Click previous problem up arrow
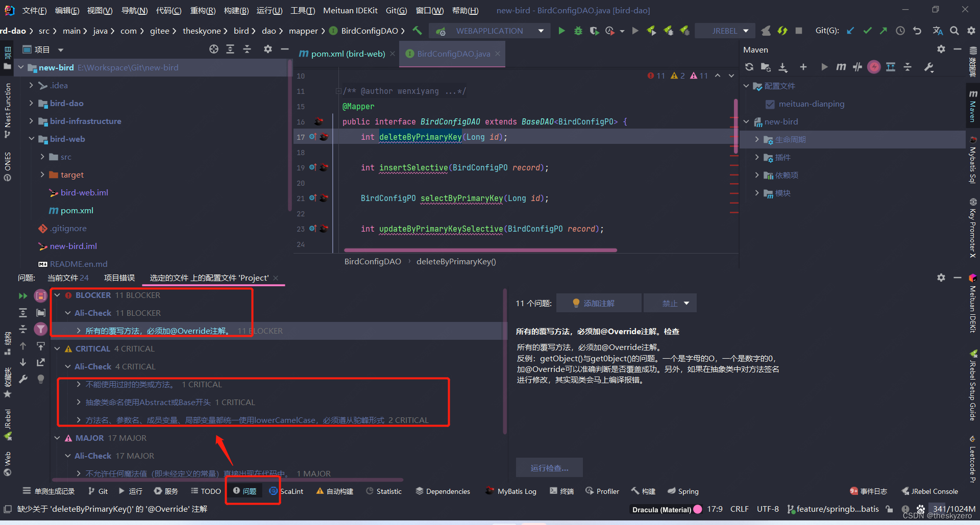Viewport: 980px width, 525px height. (23, 346)
